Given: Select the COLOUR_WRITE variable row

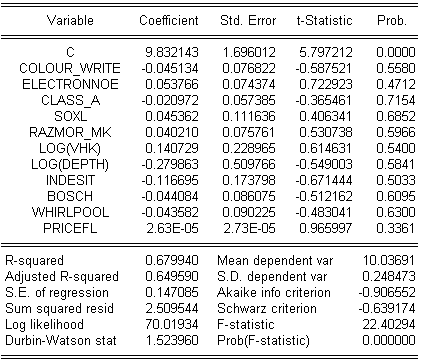Looking at the screenshot, I should [213, 68].
